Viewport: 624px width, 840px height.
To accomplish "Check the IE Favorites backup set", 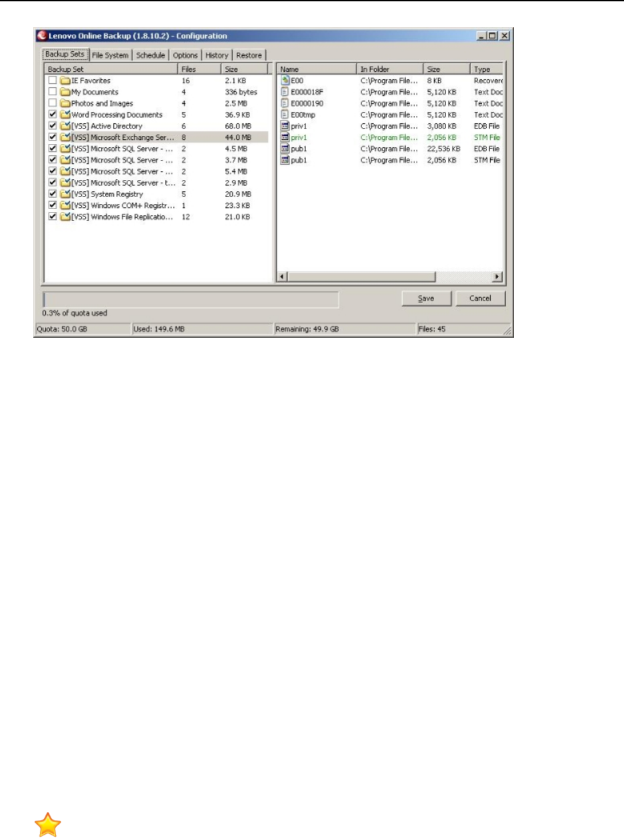I will (x=53, y=81).
